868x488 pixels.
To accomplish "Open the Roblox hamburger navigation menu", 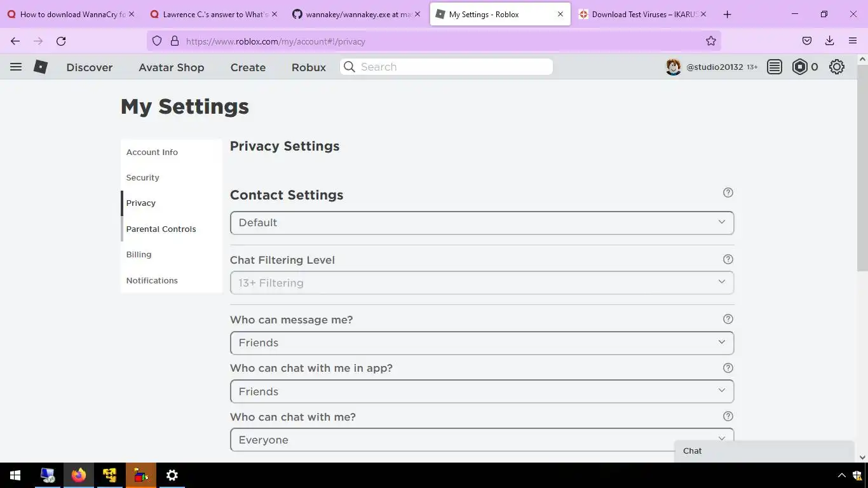I will [x=16, y=67].
